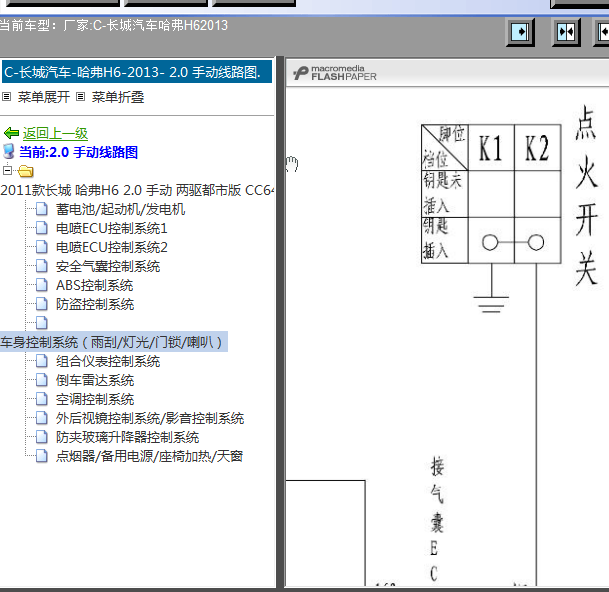Click the K1 cell in the ignition switch table

pos(491,148)
